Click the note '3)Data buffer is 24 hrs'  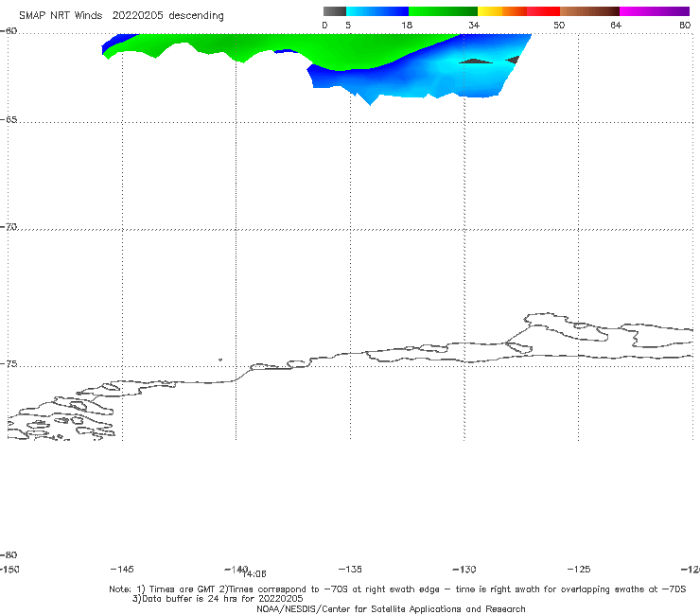click(x=218, y=599)
